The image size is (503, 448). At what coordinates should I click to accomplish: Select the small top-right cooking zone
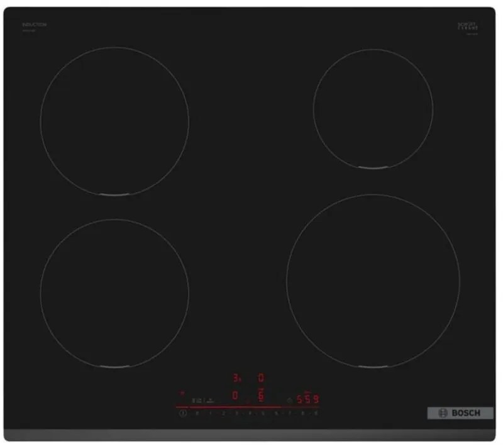(x=373, y=108)
